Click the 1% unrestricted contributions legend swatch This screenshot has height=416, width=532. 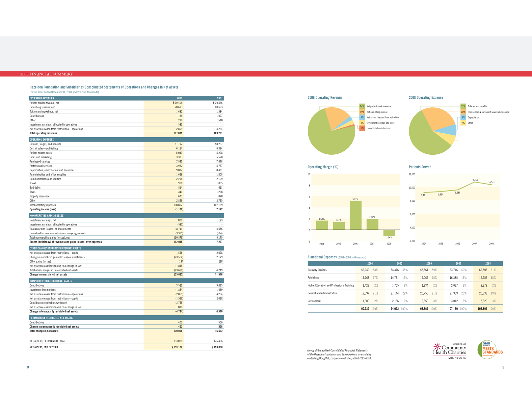click(x=362, y=128)
